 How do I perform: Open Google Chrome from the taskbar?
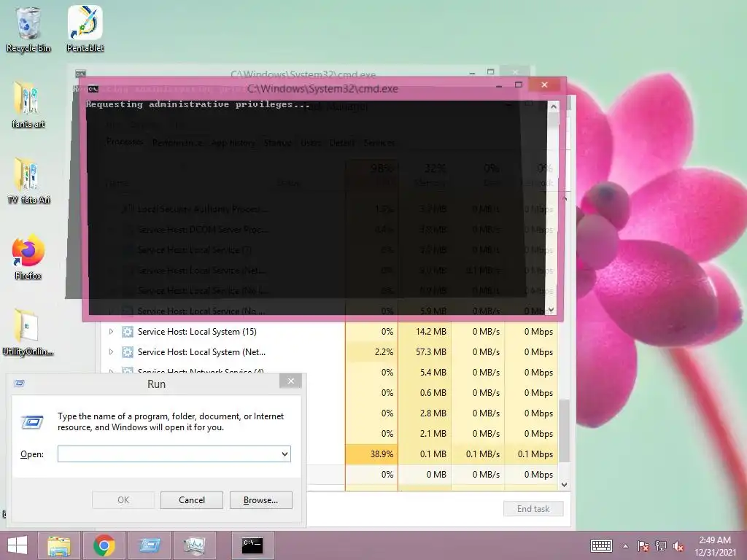104,545
